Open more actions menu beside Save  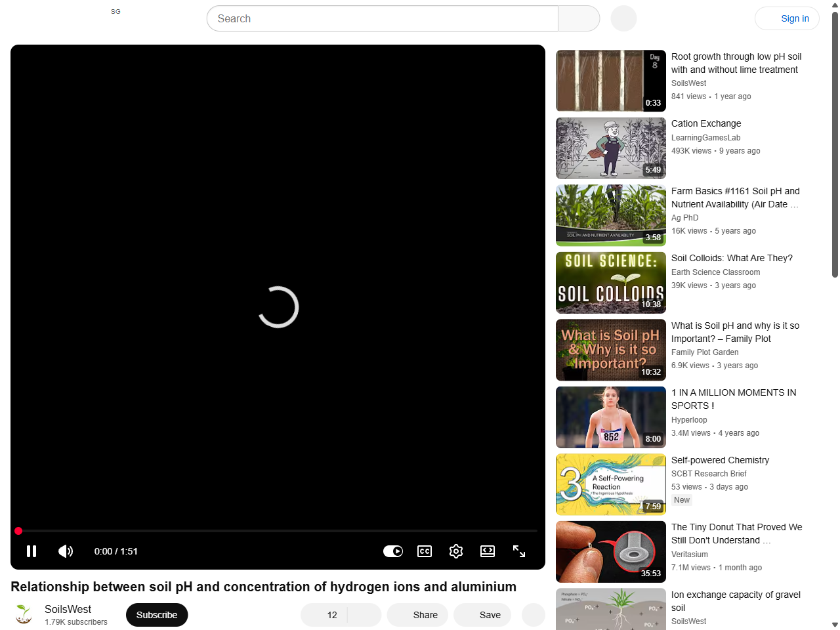pyautogui.click(x=534, y=615)
